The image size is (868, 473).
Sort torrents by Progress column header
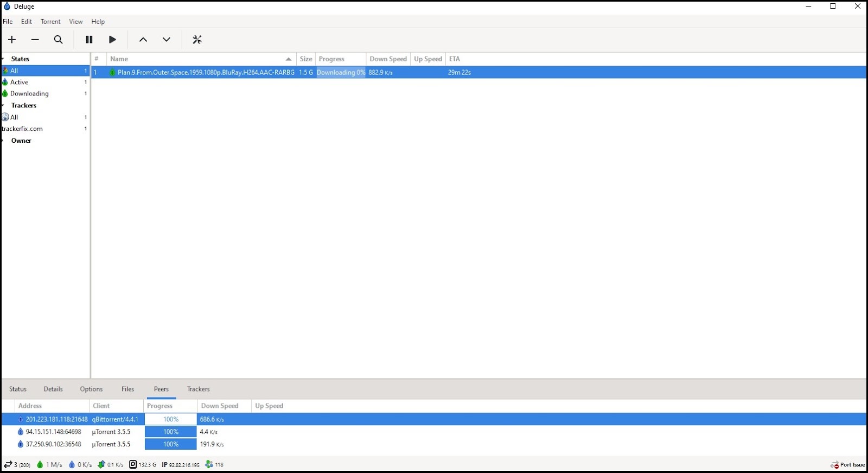click(341, 59)
